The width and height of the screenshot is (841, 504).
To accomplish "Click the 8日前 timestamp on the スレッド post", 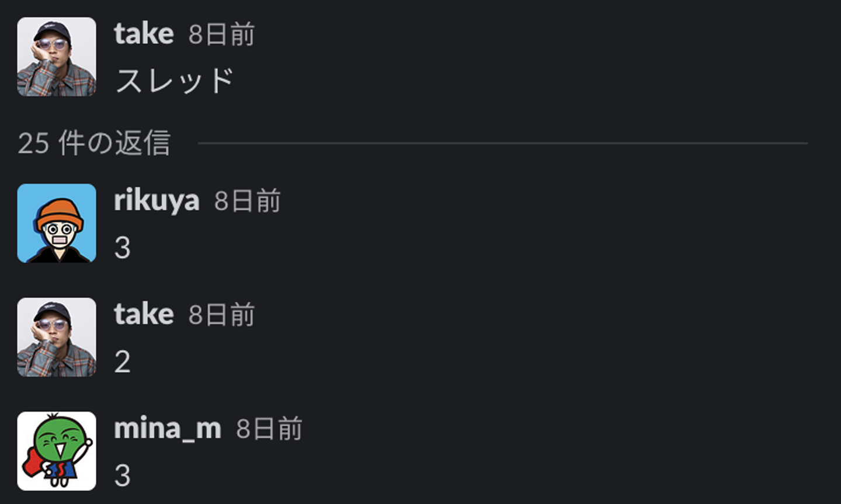I will click(221, 34).
